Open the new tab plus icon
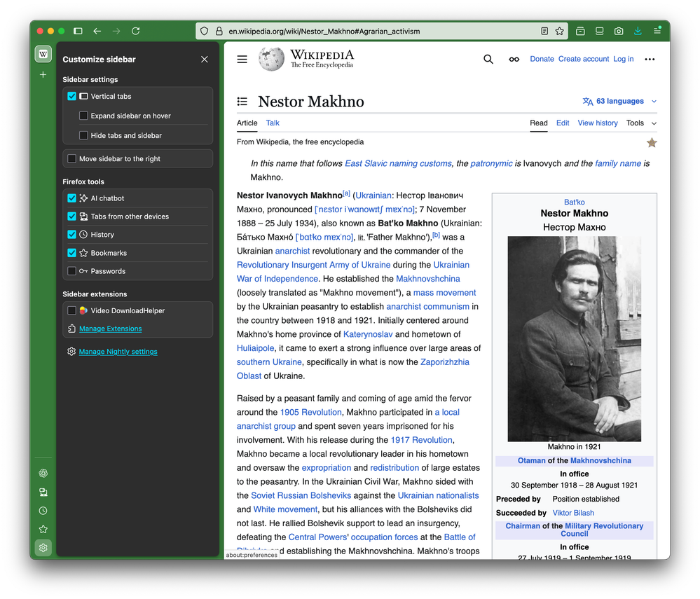Screen dimensions: 700x599 [x=43, y=74]
